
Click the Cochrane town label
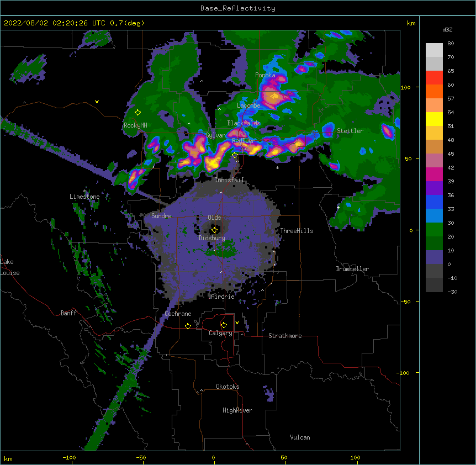click(178, 314)
